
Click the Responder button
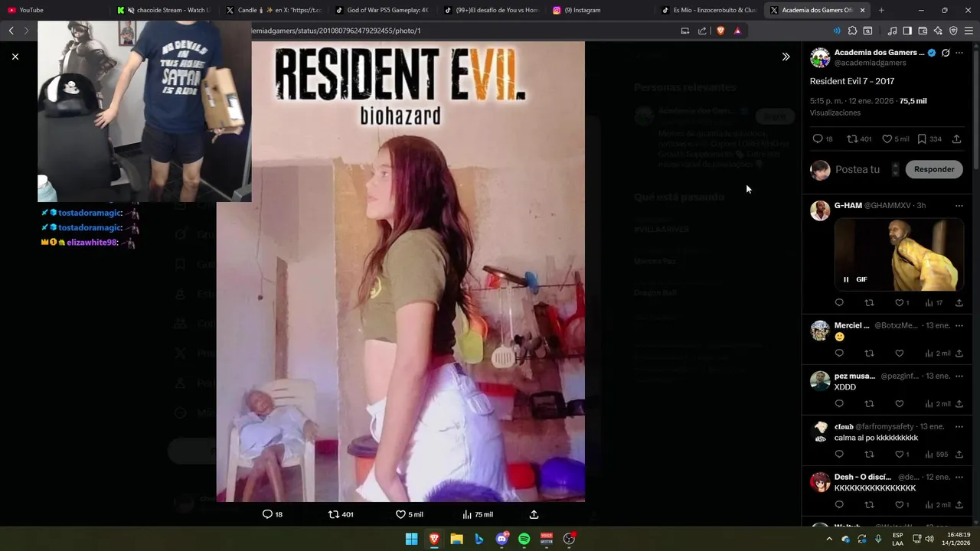(934, 169)
